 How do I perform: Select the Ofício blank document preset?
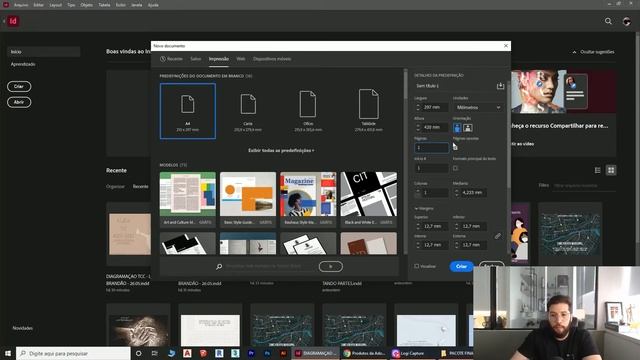point(308,111)
